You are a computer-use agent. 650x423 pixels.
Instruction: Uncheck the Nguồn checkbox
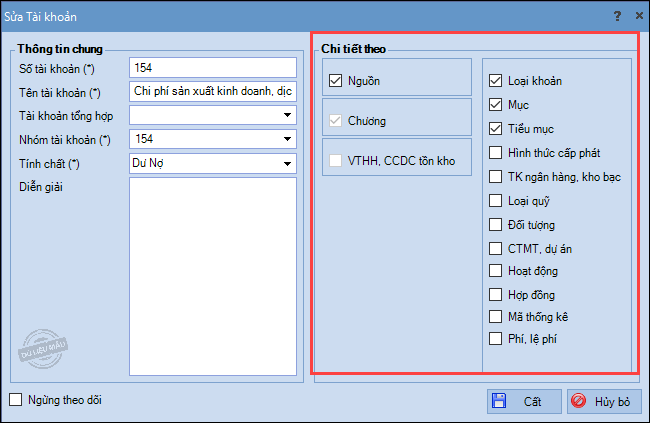(x=335, y=80)
